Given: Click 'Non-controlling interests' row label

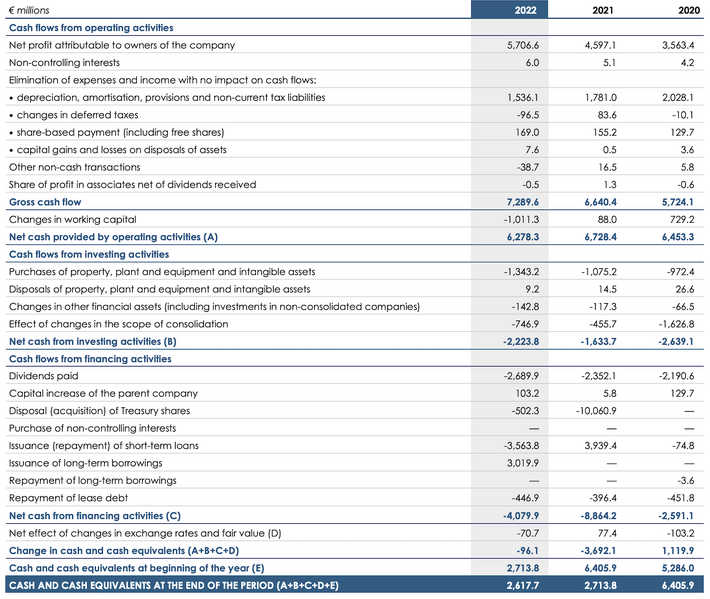Looking at the screenshot, I should click(66, 62).
